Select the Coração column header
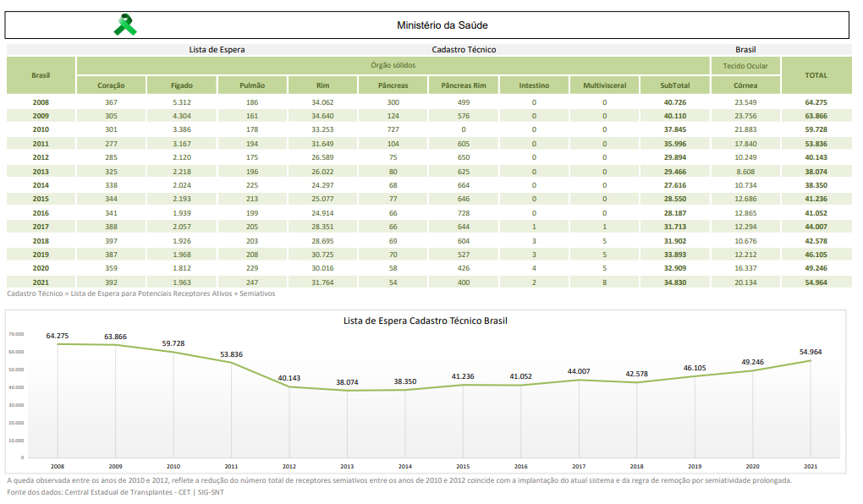The height and width of the screenshot is (504, 863). (x=111, y=85)
